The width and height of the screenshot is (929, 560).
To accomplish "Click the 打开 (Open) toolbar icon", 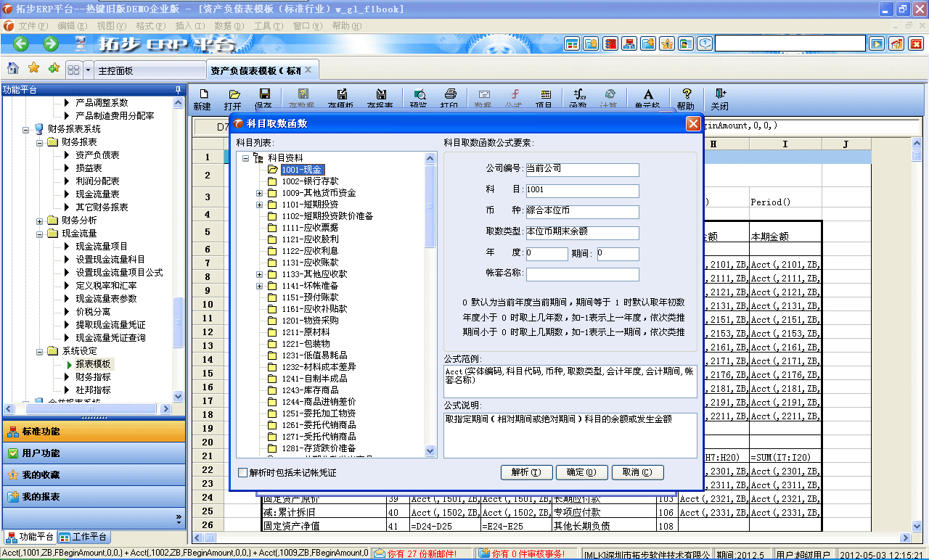I will pyautogui.click(x=233, y=96).
